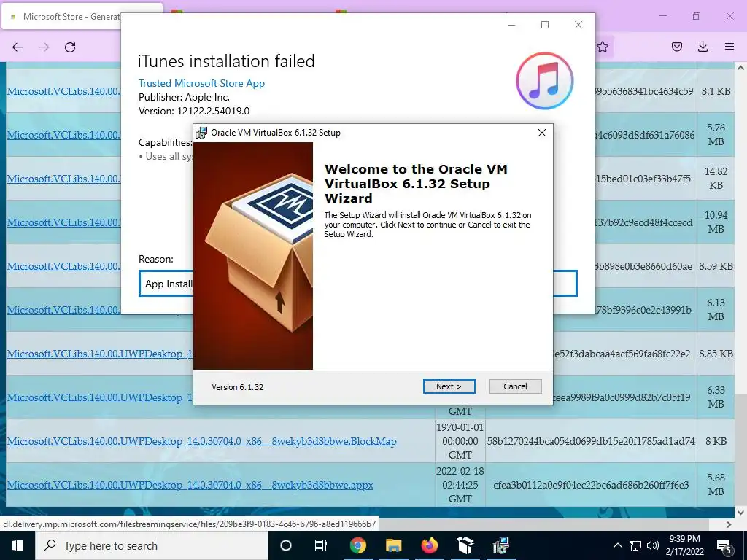
Task: Open Microsoft.VCLibs.140.00 link in 5.76 MB row
Action: [x=64, y=135]
